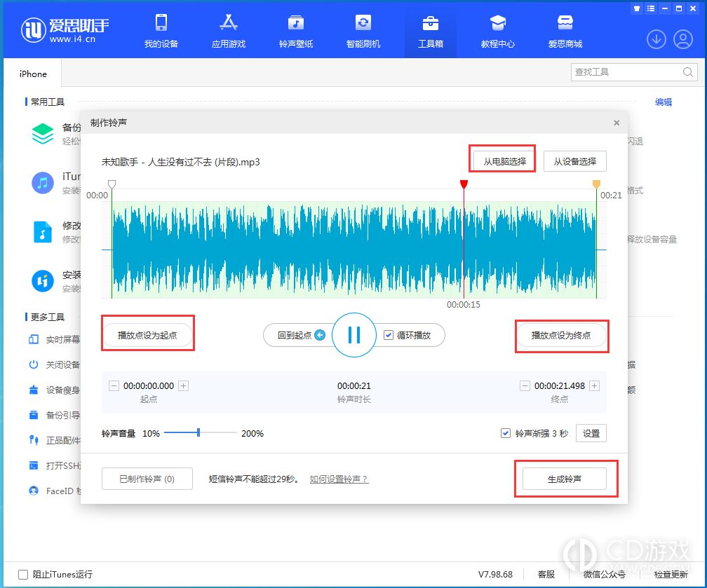Check the 阻止iTunes运行 checkbox
Image resolution: width=707 pixels, height=588 pixels.
pyautogui.click(x=24, y=574)
